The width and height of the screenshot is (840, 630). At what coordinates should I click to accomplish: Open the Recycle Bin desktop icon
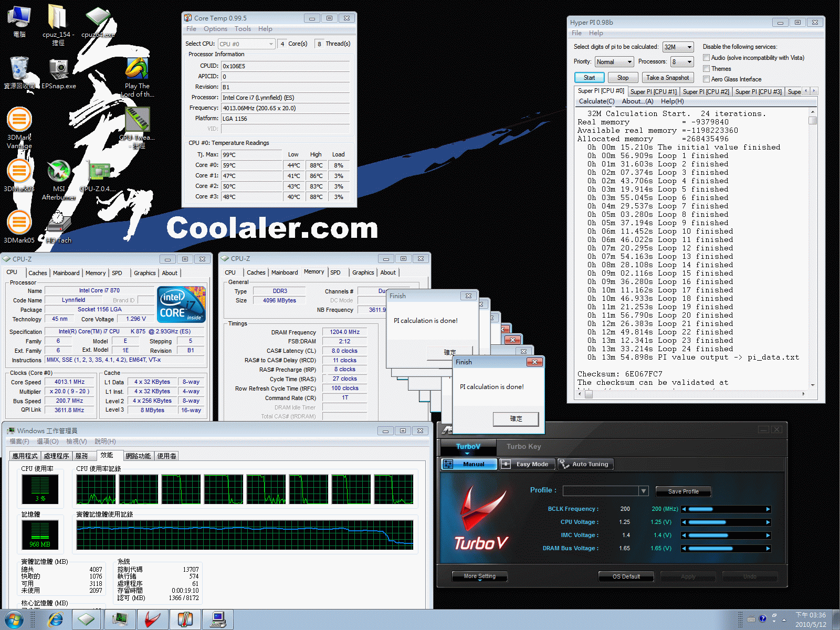tap(19, 72)
